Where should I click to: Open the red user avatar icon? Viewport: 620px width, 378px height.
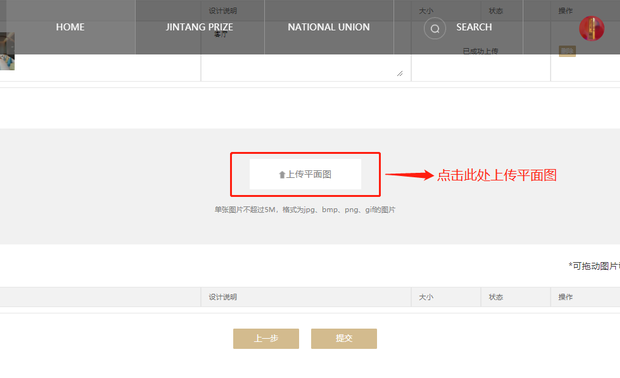(592, 28)
